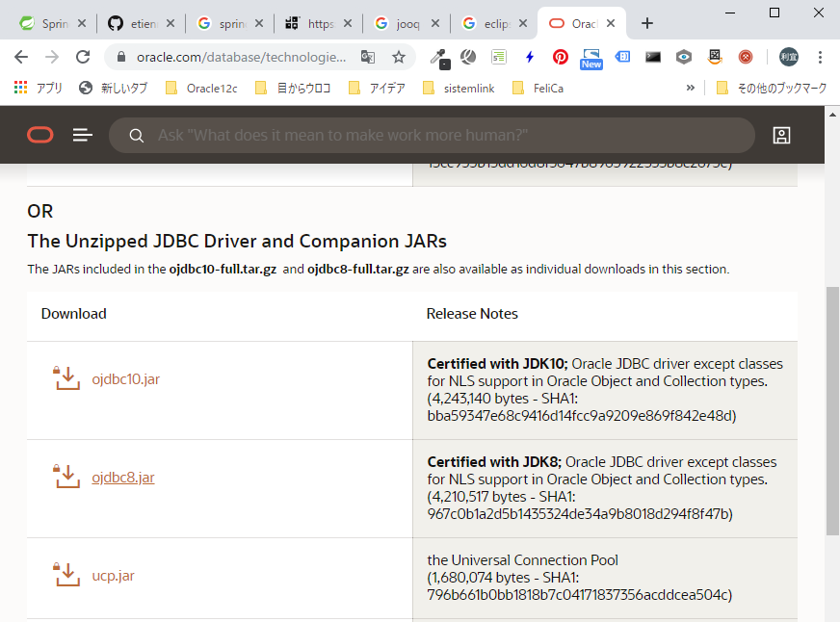
Task: Click the Amazon-style extension icon
Action: (715, 57)
